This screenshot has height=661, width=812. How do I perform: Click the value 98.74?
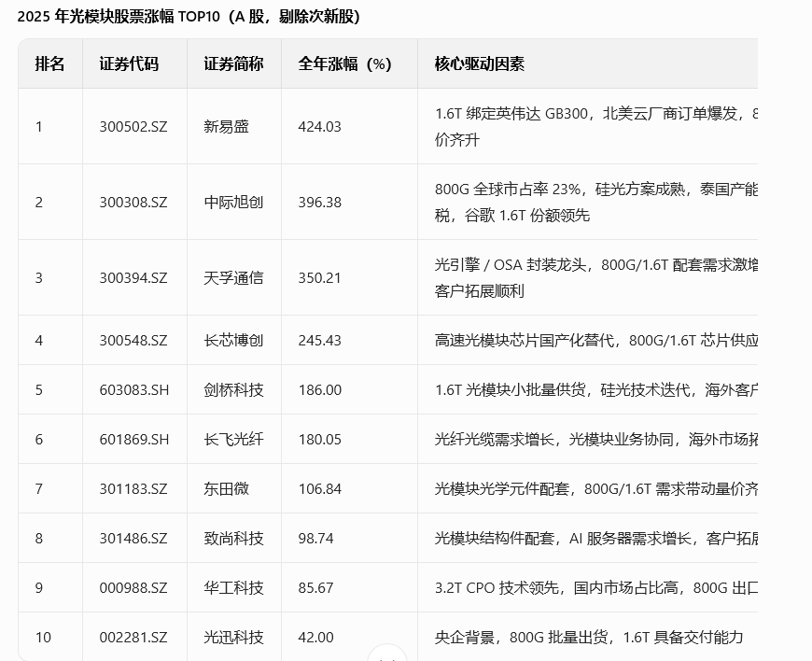[315, 538]
